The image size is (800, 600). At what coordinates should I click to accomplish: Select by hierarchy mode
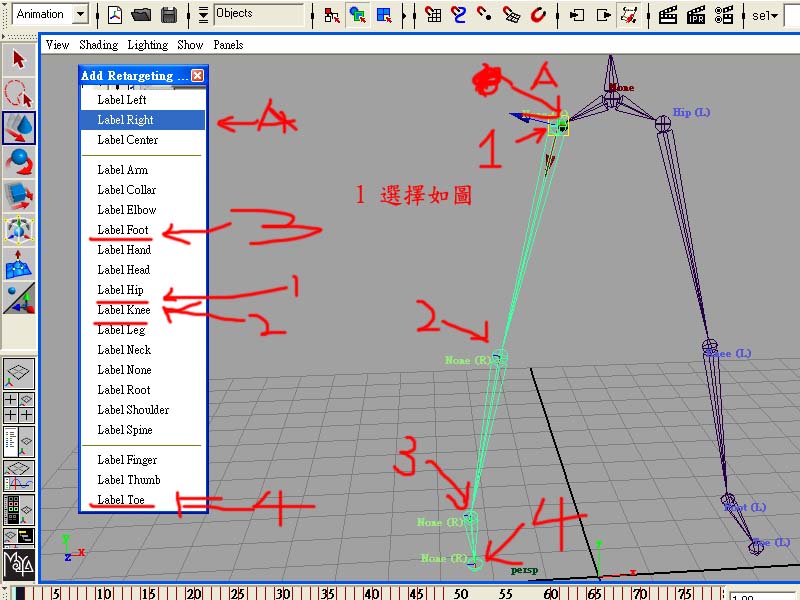(x=332, y=15)
